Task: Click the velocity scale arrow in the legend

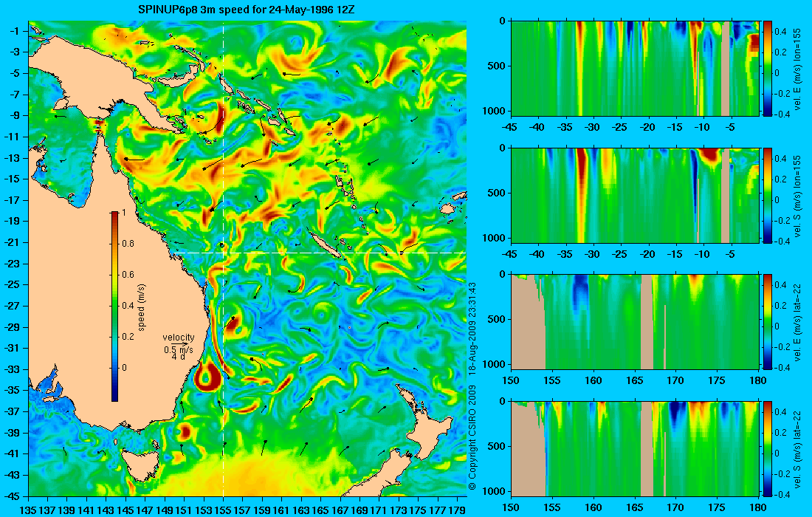Action: pyautogui.click(x=179, y=344)
